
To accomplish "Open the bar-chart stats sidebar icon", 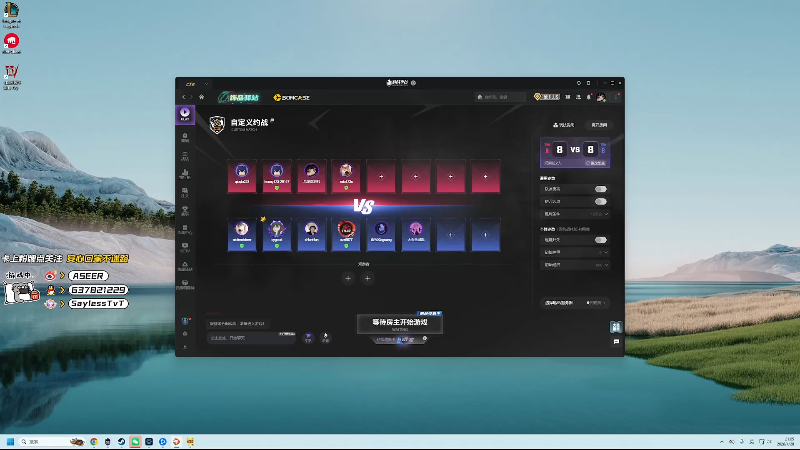I will click(x=185, y=174).
